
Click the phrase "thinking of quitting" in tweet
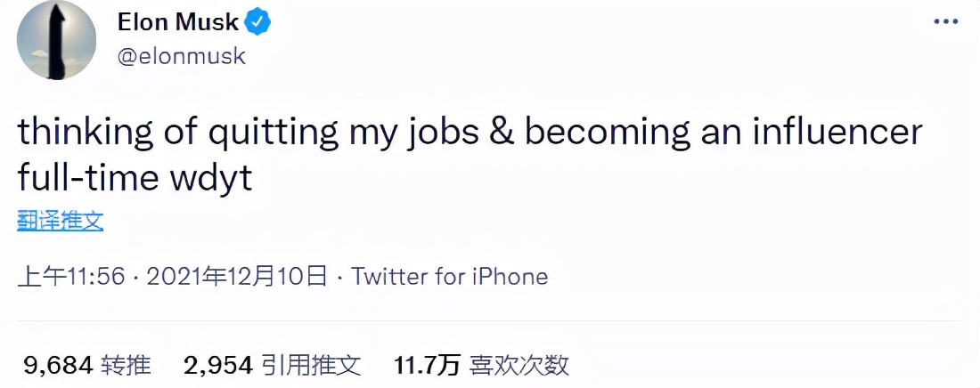(x=177, y=133)
